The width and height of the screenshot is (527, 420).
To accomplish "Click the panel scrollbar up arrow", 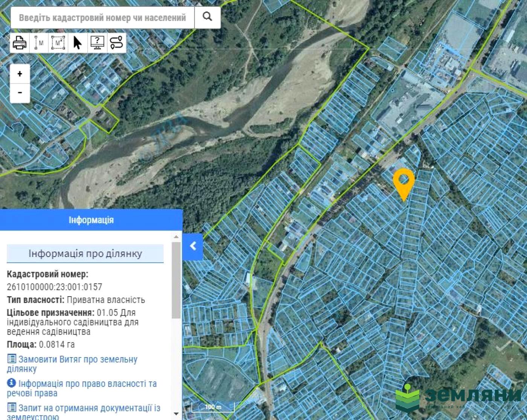I will (x=176, y=237).
